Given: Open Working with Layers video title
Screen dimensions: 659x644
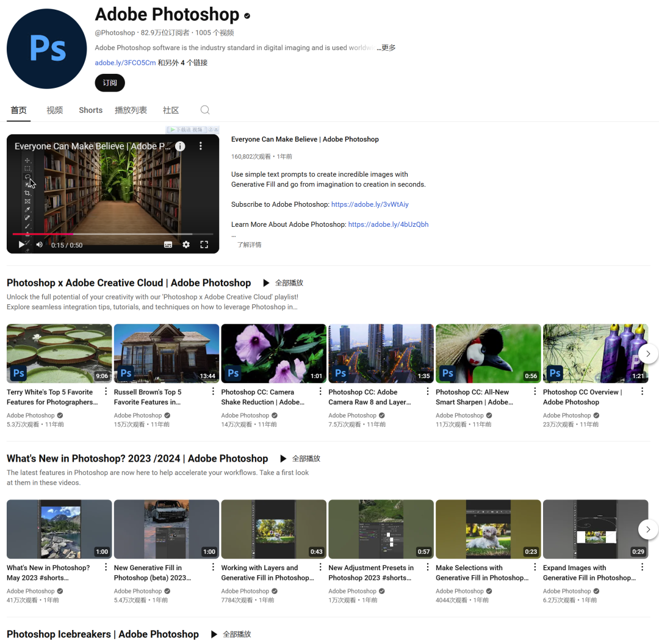Looking at the screenshot, I should point(267,573).
